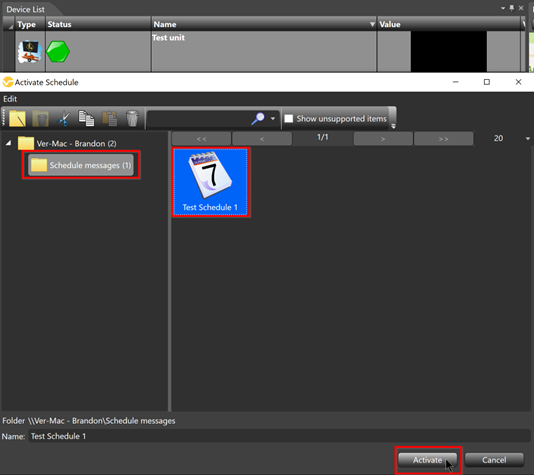
Task: Collapse the Ver-Mac - Brandon tree node
Action: click(x=9, y=143)
